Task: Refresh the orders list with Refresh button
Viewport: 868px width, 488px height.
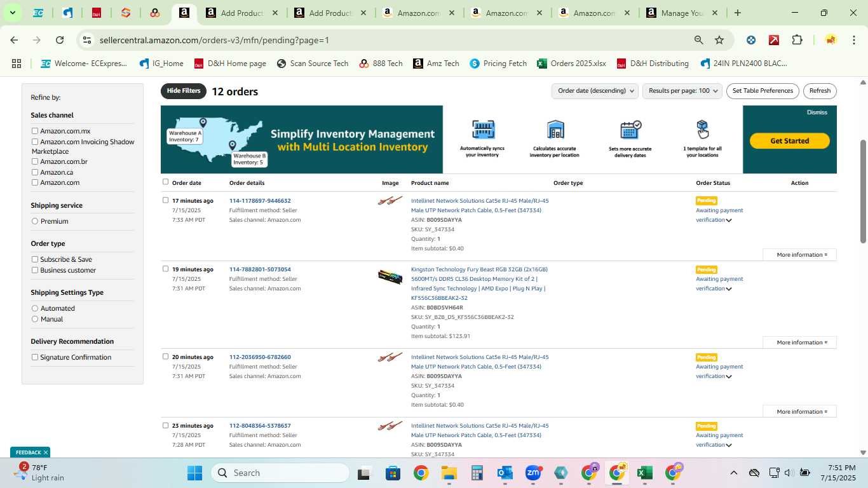Action: [x=820, y=91]
